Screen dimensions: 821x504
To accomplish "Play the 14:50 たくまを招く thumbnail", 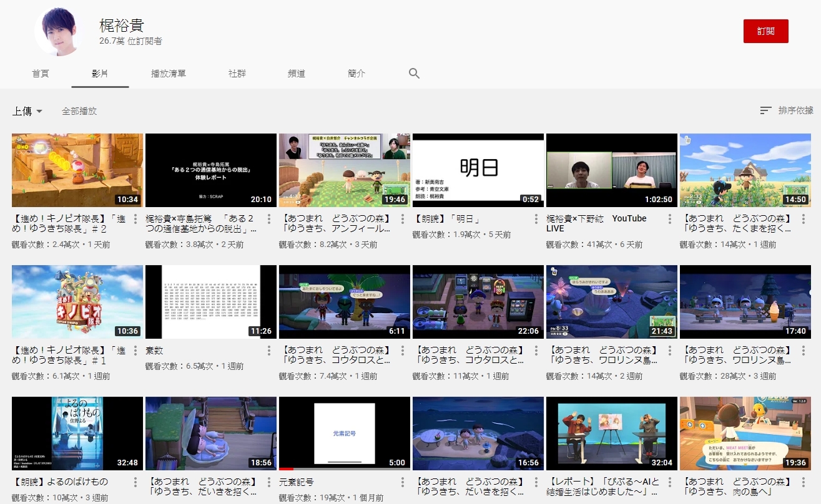I will 745,170.
